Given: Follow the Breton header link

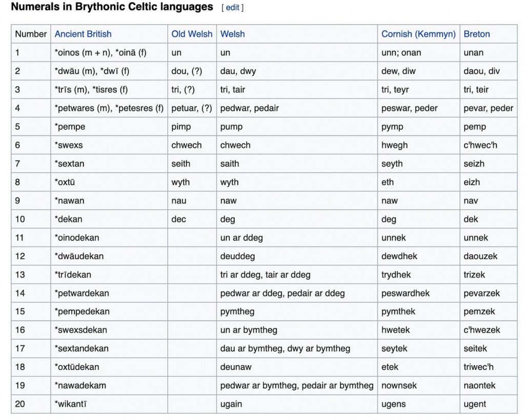Looking at the screenshot, I should (477, 34).
